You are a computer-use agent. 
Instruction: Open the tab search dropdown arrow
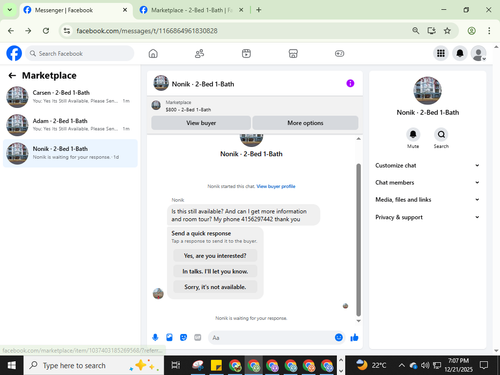pos(10,10)
